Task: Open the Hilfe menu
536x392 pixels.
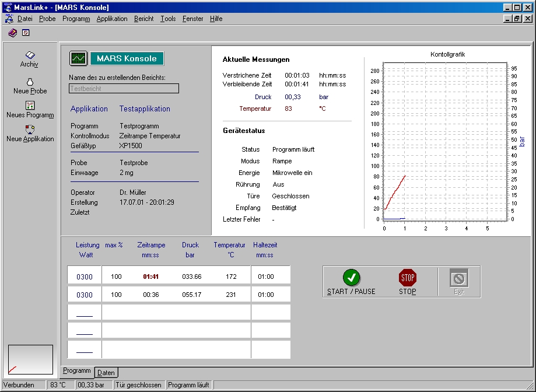Action: (216, 19)
